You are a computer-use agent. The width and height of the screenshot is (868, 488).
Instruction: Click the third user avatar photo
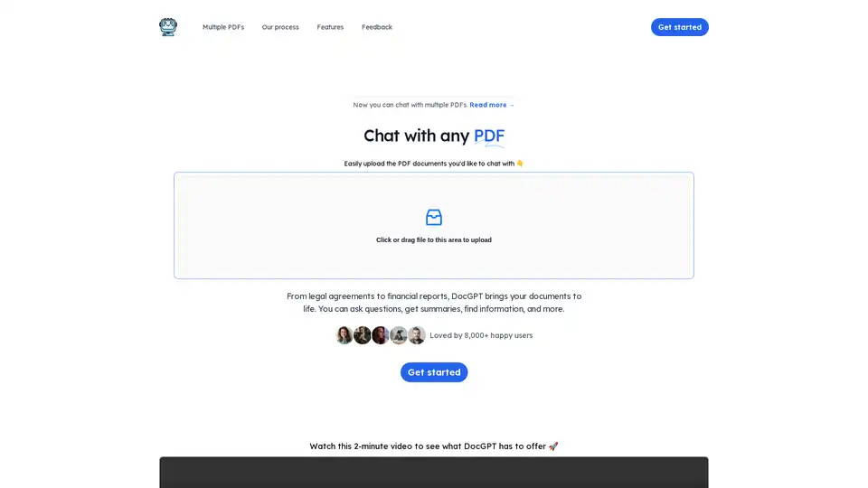[x=381, y=335]
